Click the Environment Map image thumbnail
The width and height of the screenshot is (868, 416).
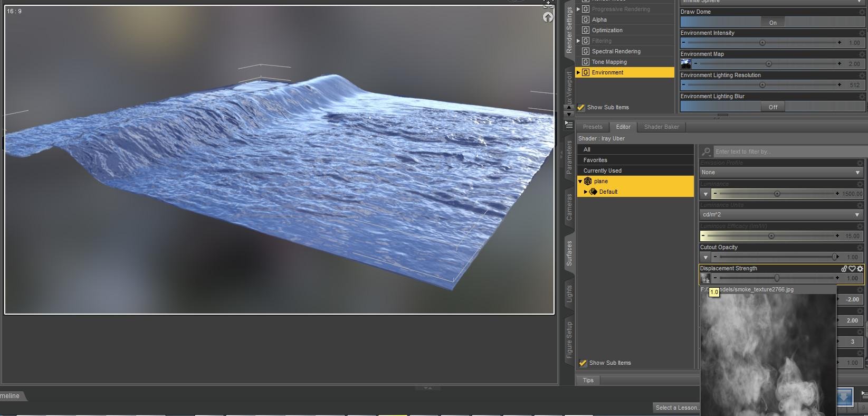[x=685, y=64]
